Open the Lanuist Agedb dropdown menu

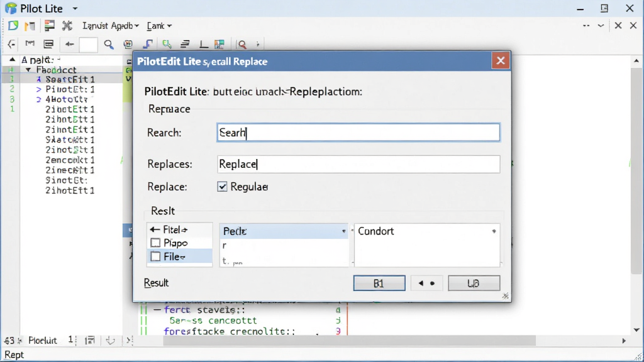click(111, 26)
